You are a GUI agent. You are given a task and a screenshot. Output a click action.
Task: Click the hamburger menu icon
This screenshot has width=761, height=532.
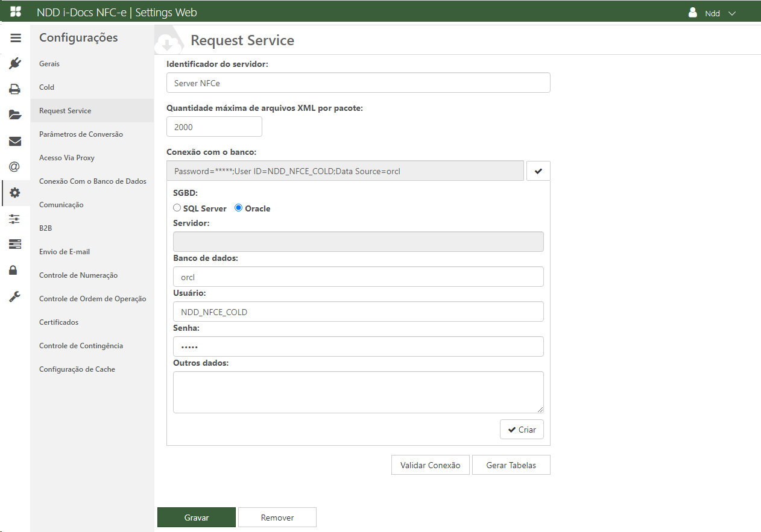click(x=16, y=38)
